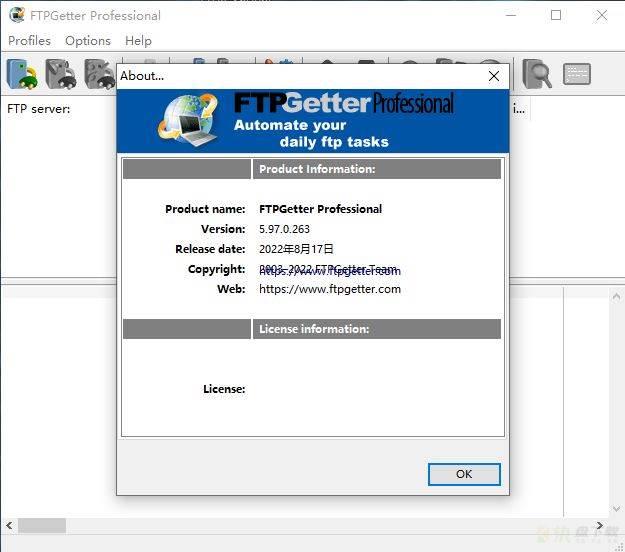Close the About dialog with X
Screen dimensions: 625x552
point(494,76)
